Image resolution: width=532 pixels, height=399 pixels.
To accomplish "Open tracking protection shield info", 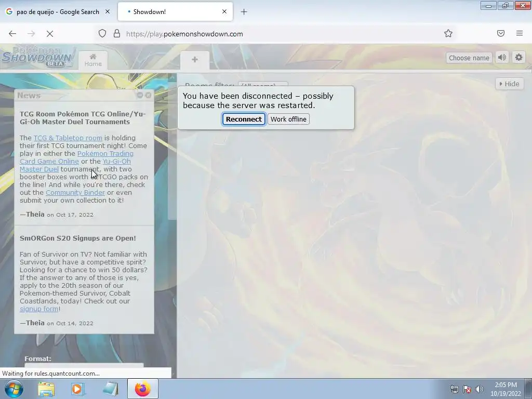I will (102, 33).
